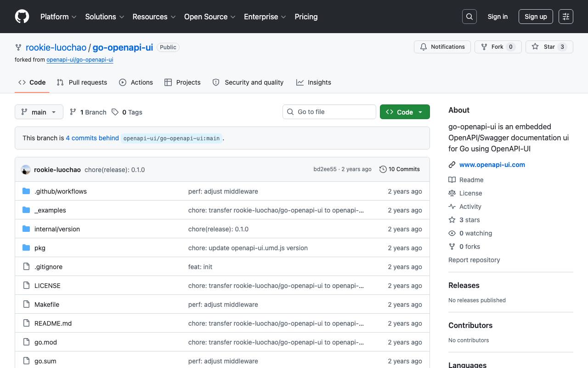This screenshot has height=368, width=588.
Task: Click the pulse icon next to Activity
Action: click(x=452, y=207)
